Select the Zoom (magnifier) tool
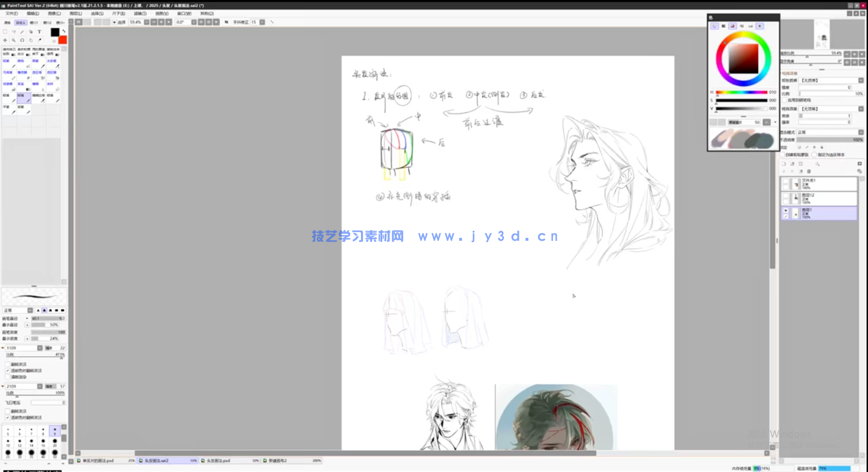Image resolution: width=868 pixels, height=472 pixels. (13, 40)
